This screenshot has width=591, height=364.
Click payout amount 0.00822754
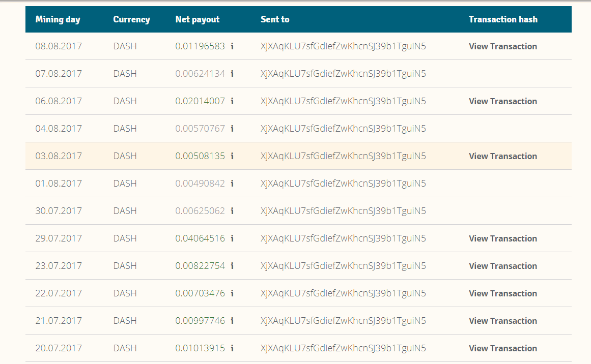tap(200, 266)
